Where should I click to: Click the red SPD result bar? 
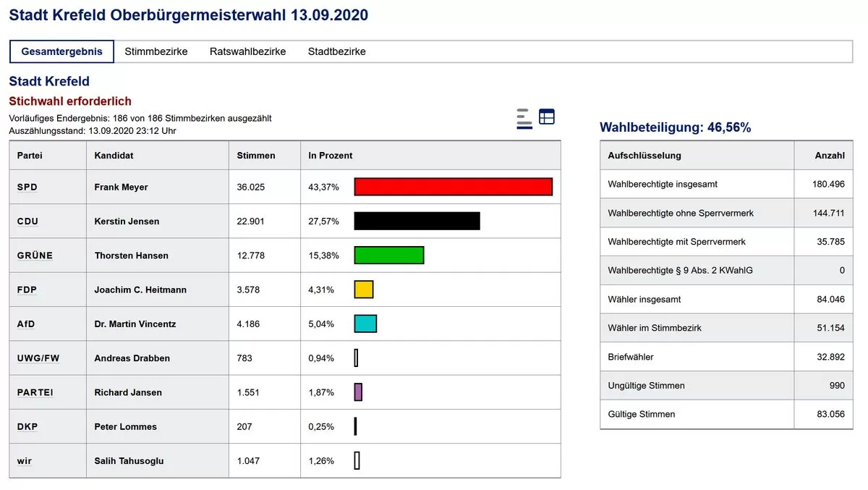click(x=453, y=187)
